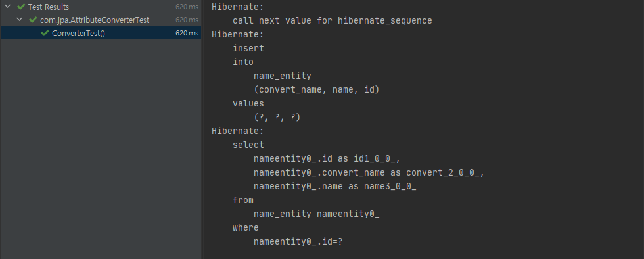The image size is (644, 259).
Task: Click 'name_entity nameentity0_' line
Action: 316,214
